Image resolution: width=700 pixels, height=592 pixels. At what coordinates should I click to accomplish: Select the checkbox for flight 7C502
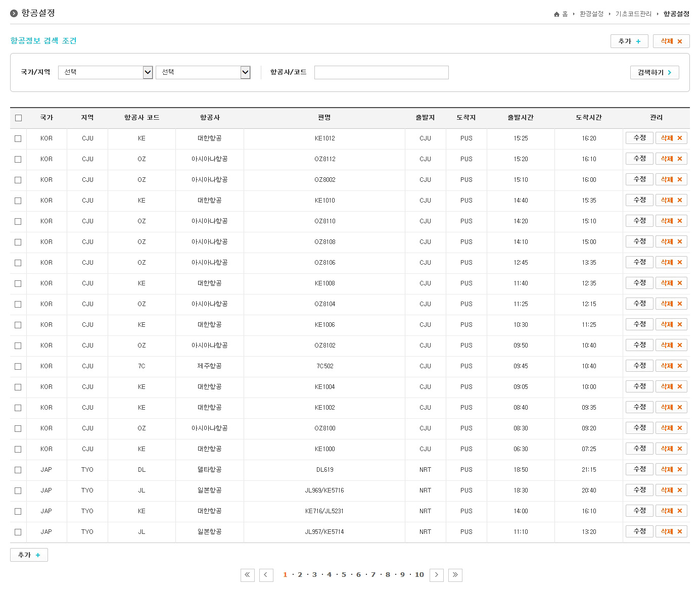[x=18, y=366]
